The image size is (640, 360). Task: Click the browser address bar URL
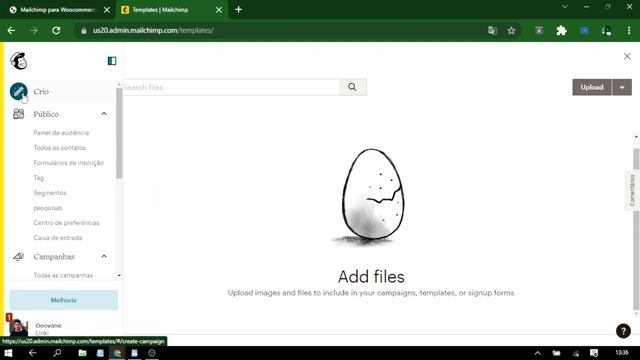[x=153, y=31]
